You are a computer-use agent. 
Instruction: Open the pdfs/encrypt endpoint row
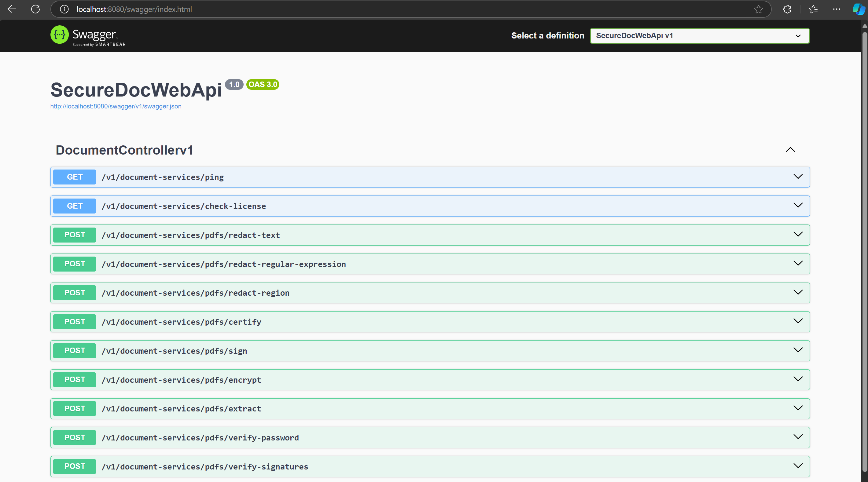pyautogui.click(x=430, y=380)
